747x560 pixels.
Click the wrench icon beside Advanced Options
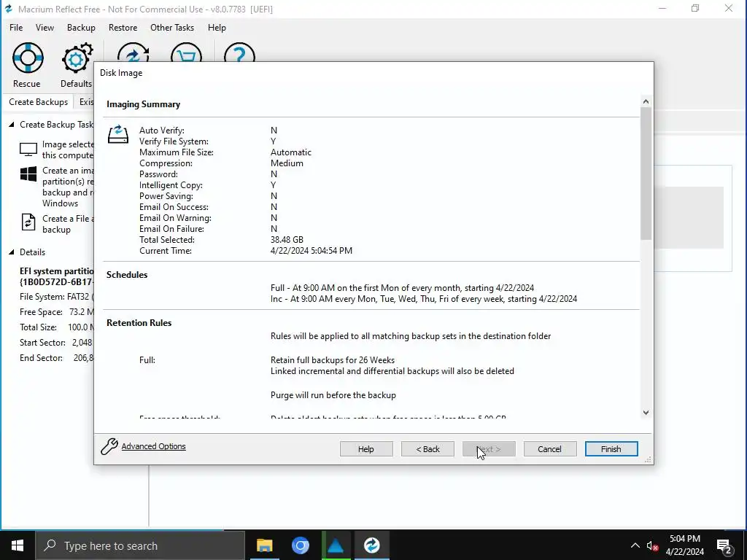click(x=109, y=446)
